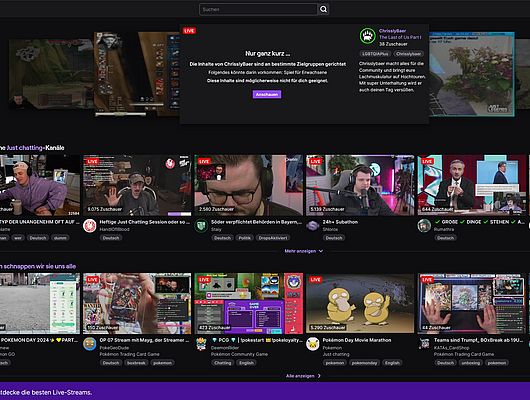530x400 pixels.
Task: Click the search magnifier icon
Action: (323, 9)
